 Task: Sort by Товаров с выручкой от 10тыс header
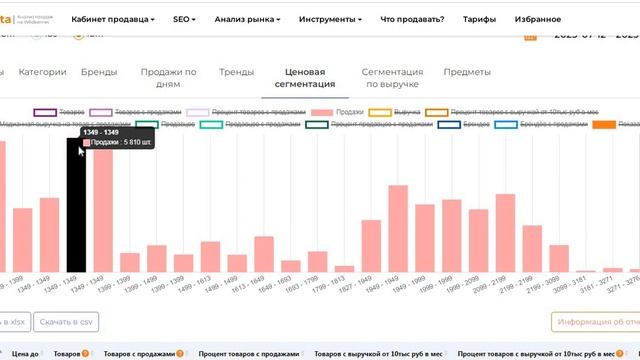click(378, 354)
